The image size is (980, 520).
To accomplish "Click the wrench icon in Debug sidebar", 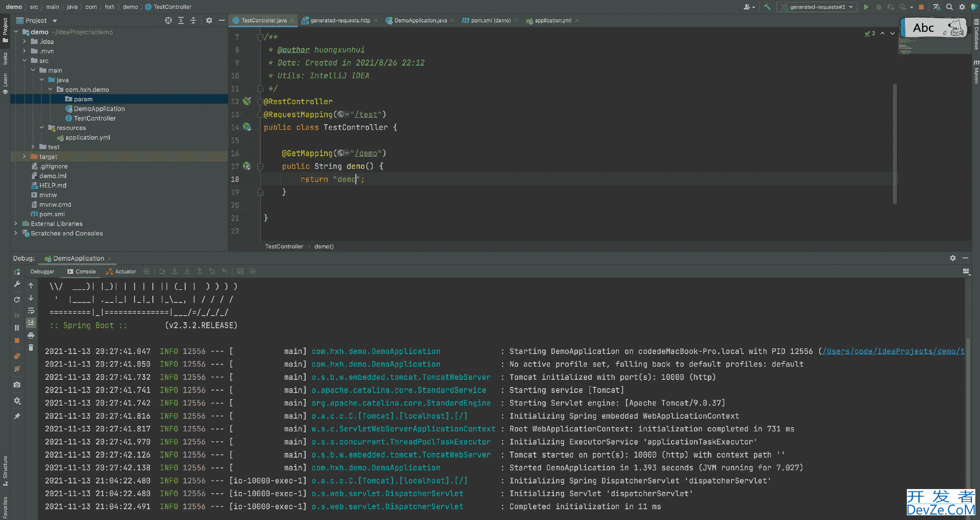I will pos(17,284).
